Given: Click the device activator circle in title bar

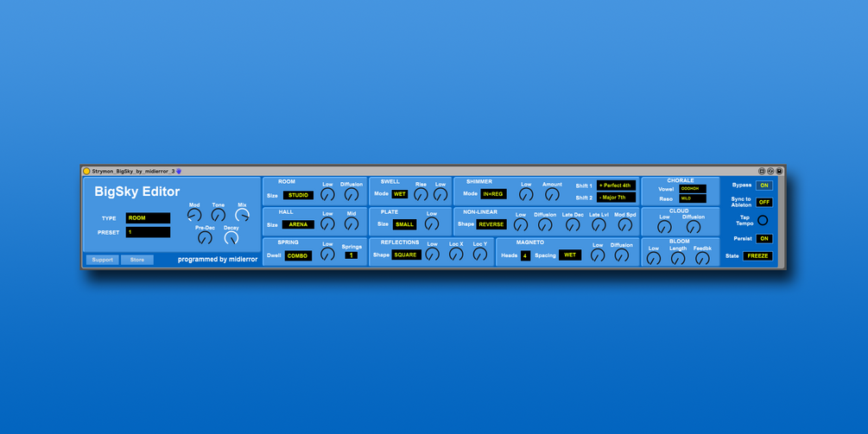Looking at the screenshot, I should coord(86,172).
